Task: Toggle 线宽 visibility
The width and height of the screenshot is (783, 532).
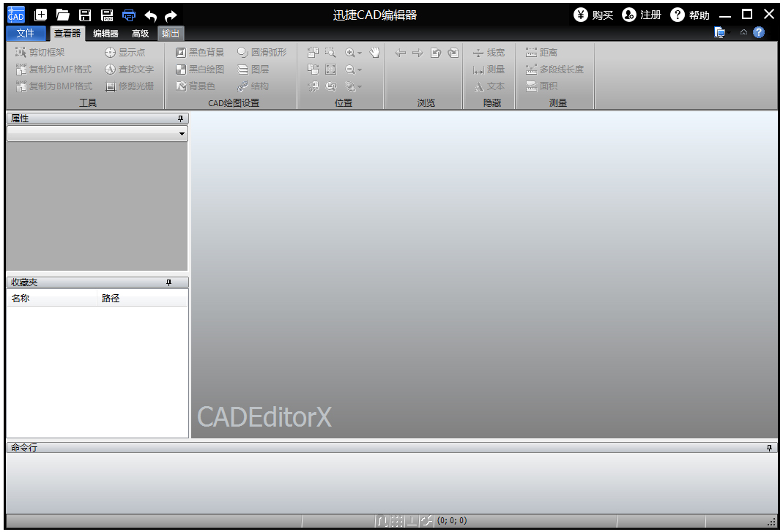Action: (489, 53)
